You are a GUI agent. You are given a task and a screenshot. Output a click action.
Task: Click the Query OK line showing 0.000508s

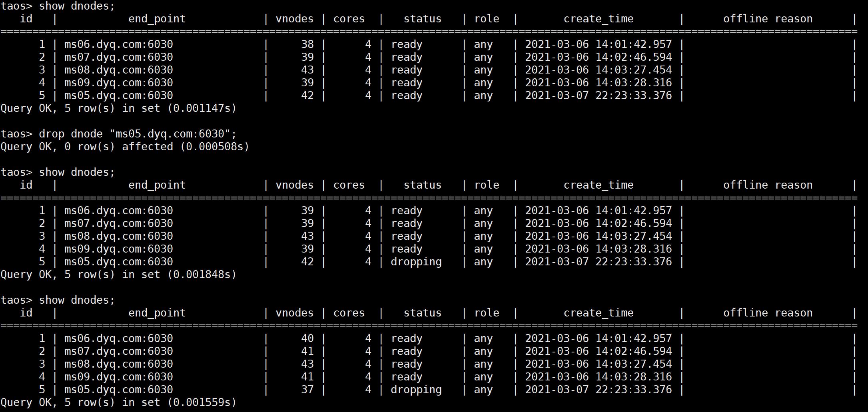click(x=125, y=147)
